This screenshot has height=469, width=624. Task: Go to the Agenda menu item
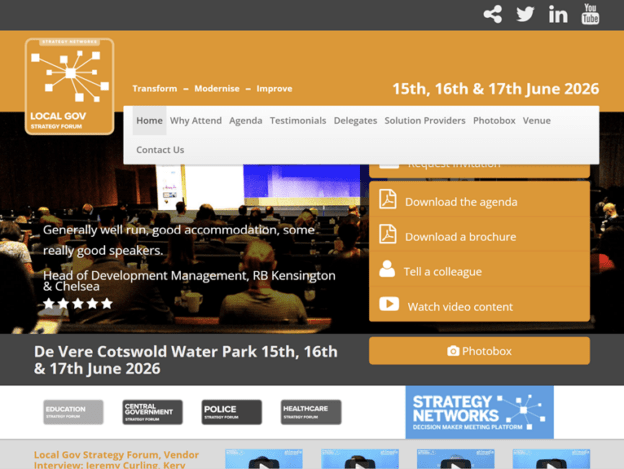[x=246, y=121]
